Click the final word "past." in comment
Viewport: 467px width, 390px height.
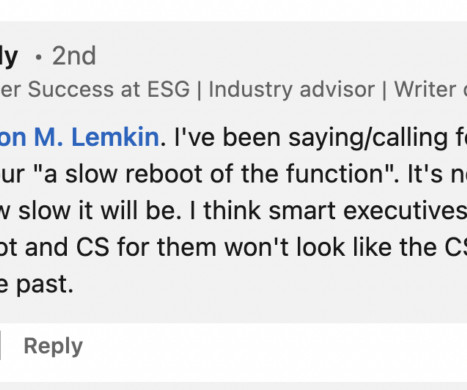(44, 285)
